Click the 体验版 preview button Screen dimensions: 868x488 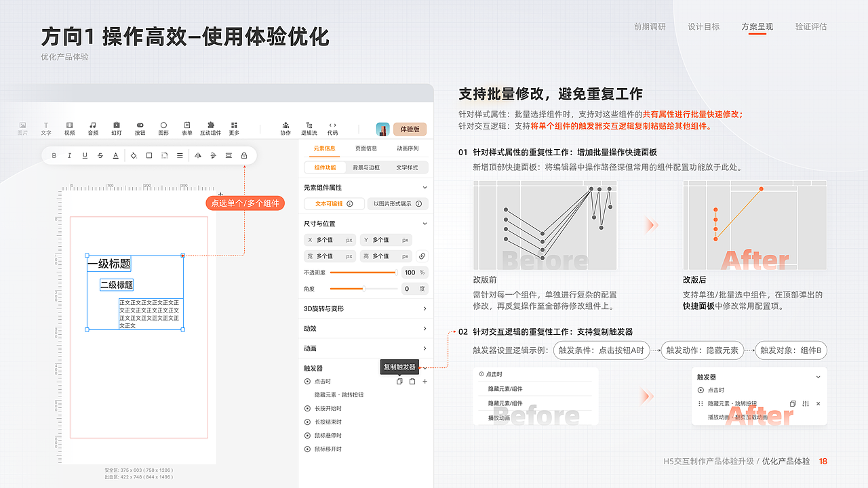coord(410,127)
